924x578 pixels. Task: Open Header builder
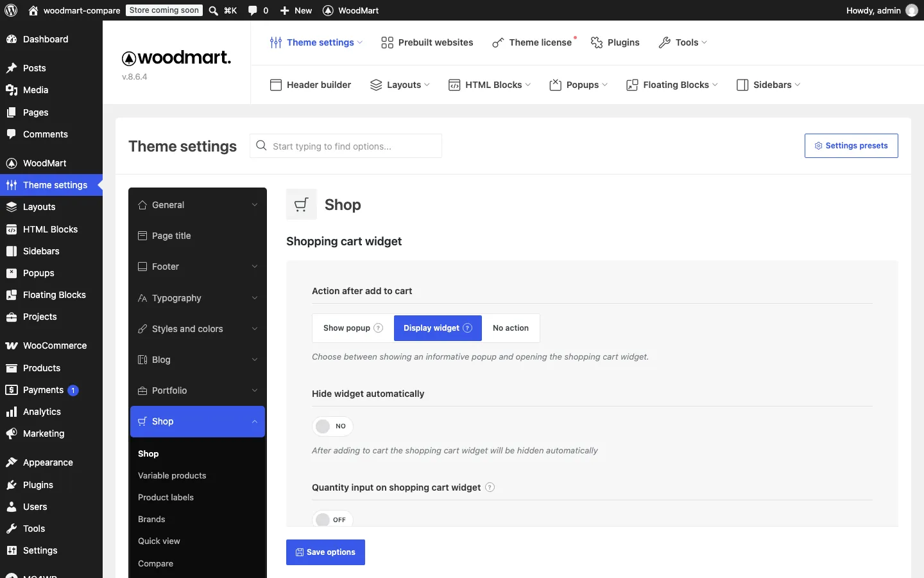pyautogui.click(x=311, y=85)
